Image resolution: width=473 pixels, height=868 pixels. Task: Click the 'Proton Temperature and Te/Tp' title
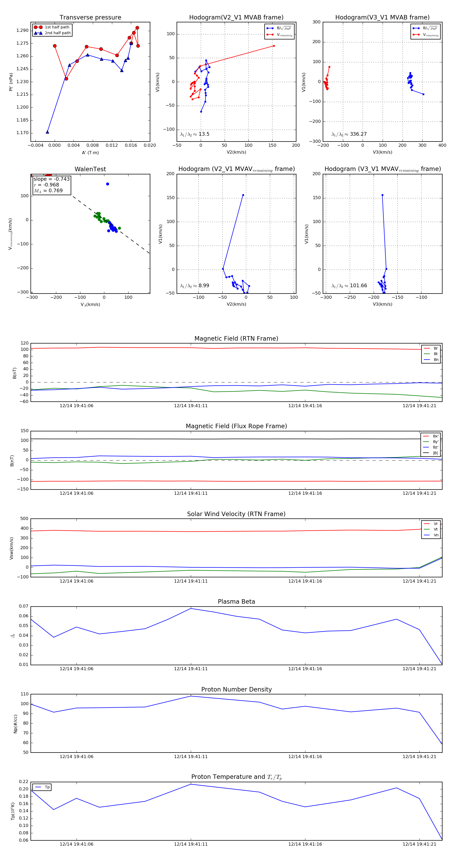[x=236, y=777]
